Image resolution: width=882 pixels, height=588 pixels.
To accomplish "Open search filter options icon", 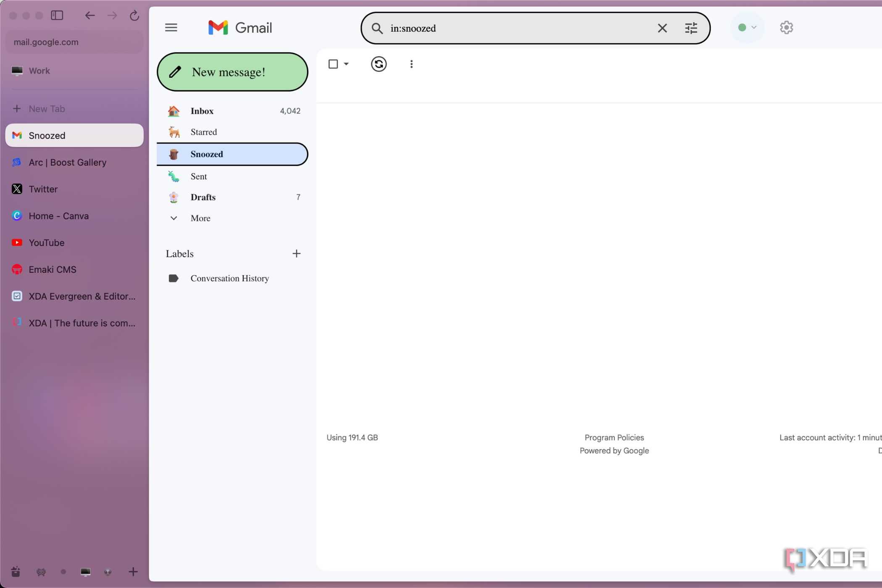I will [x=691, y=28].
